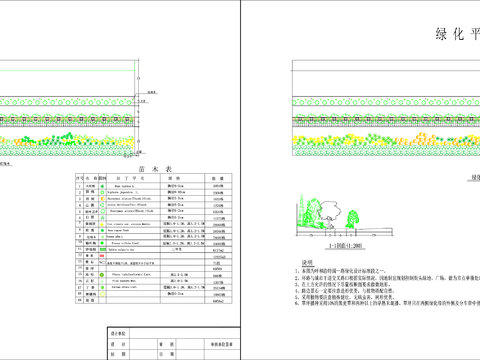
Task: Select the 制图 label in title block
Action: 118,354
